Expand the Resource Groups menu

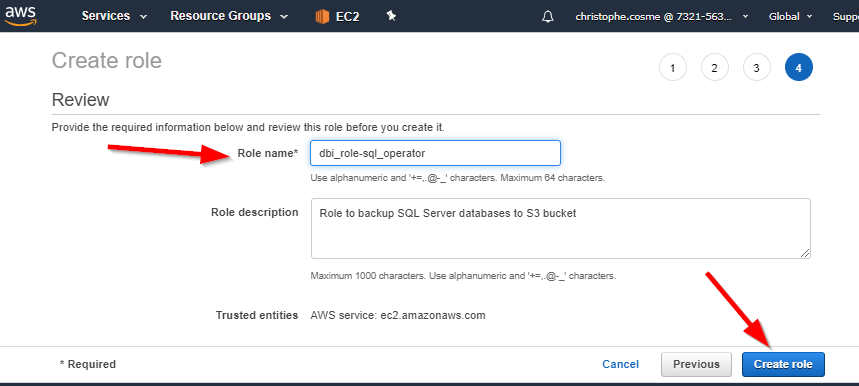[x=229, y=16]
